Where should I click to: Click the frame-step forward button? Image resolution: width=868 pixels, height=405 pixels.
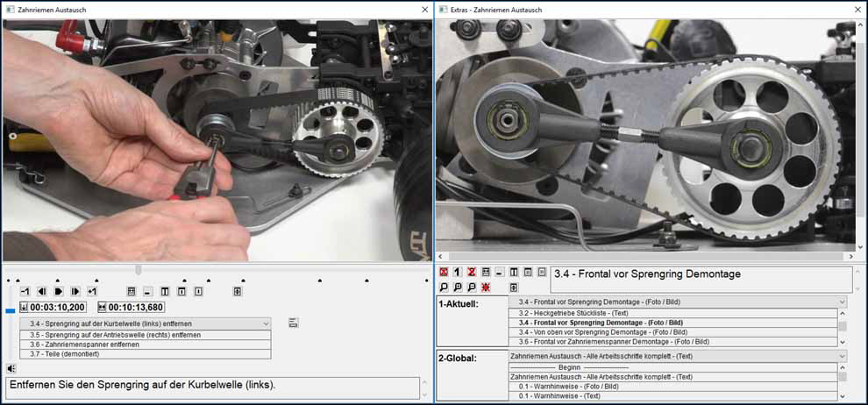pyautogui.click(x=75, y=291)
